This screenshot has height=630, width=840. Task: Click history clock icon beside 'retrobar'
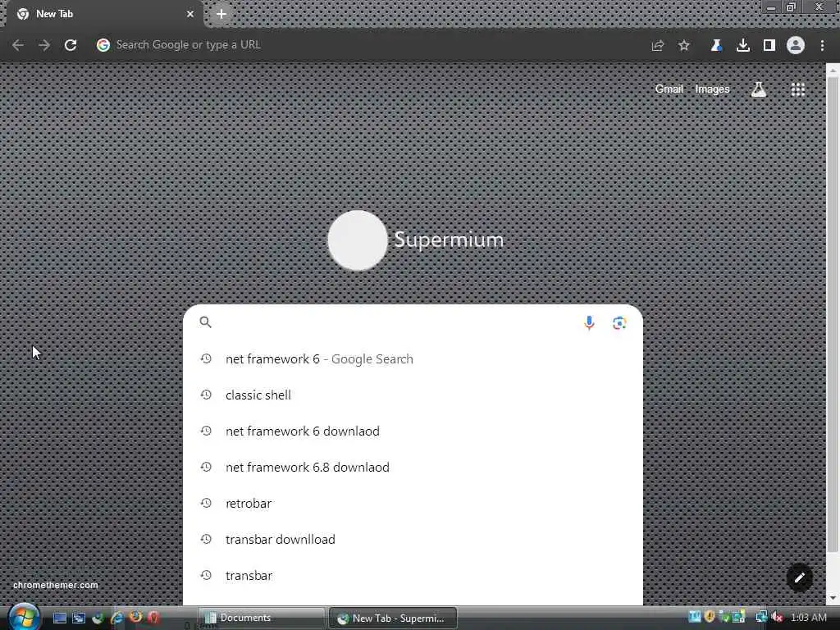pyautogui.click(x=206, y=503)
